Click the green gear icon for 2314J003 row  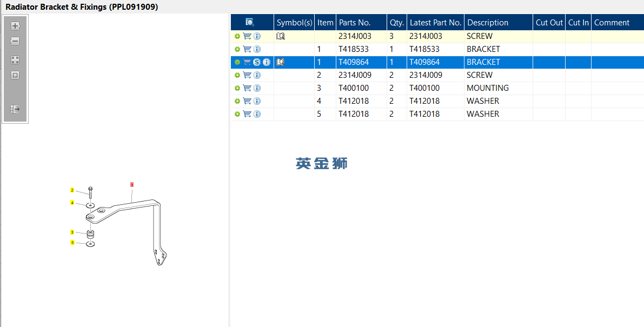pyautogui.click(x=237, y=36)
